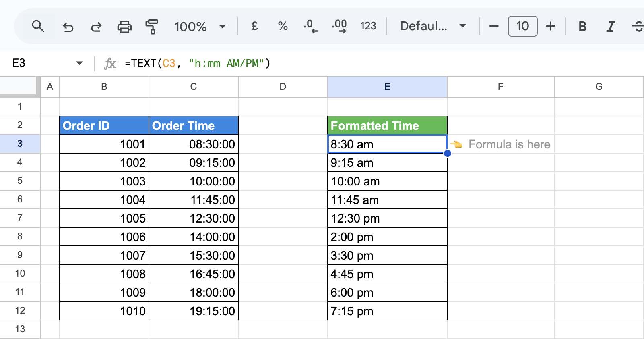Select cell showing 8:30 am
This screenshot has width=644, height=339.
(x=387, y=144)
